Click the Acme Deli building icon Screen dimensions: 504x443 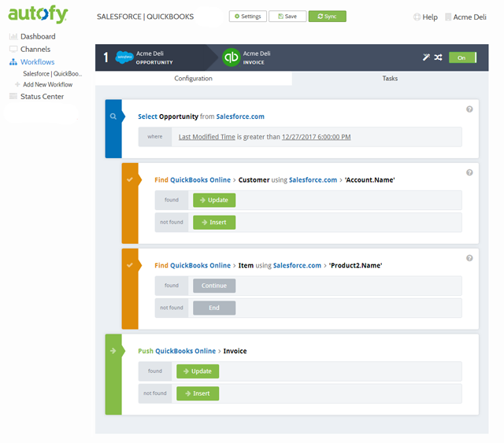(448, 17)
